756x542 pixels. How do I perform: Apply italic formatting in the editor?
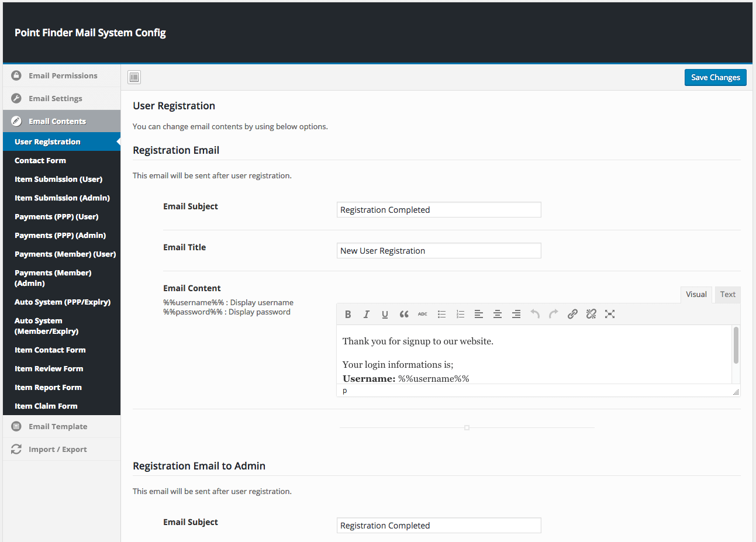tap(367, 315)
